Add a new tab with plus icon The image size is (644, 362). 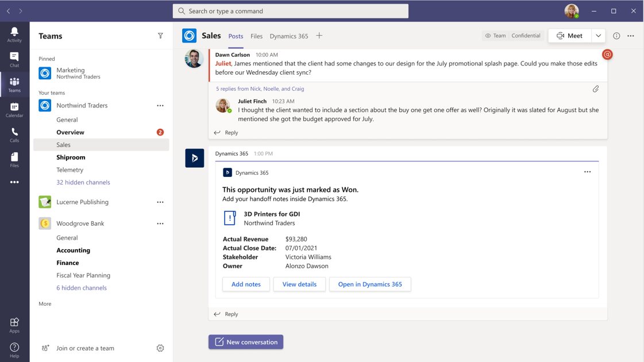point(319,36)
